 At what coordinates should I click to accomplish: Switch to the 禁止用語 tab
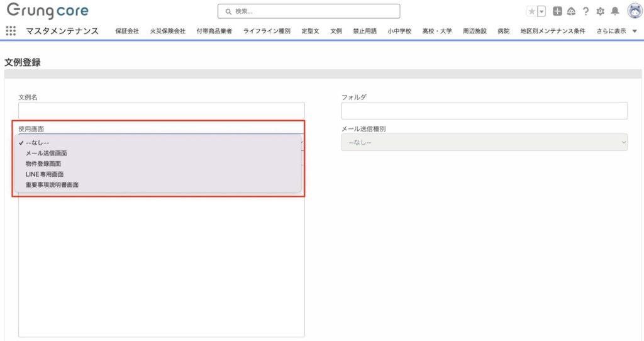365,31
